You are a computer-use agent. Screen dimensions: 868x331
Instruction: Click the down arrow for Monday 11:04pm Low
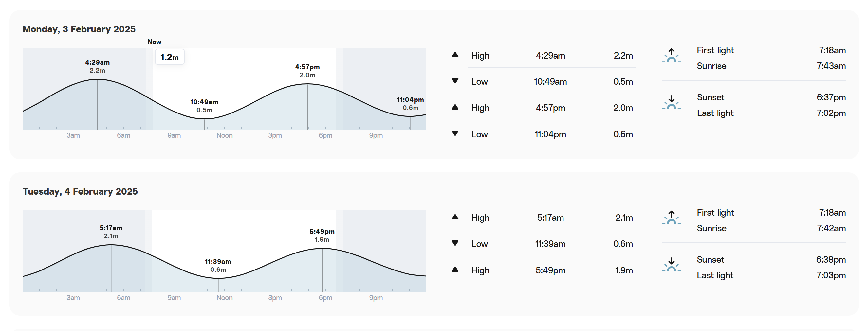pyautogui.click(x=455, y=133)
